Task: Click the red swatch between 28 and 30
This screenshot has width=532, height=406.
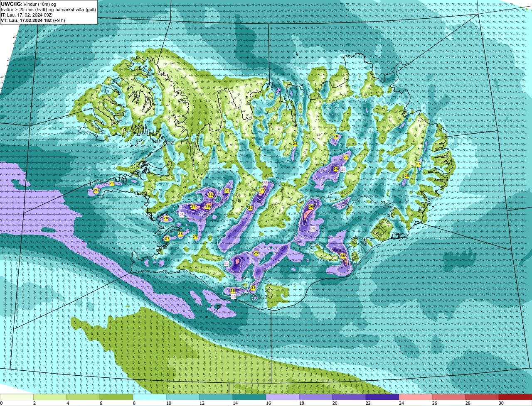Action: 482,397
